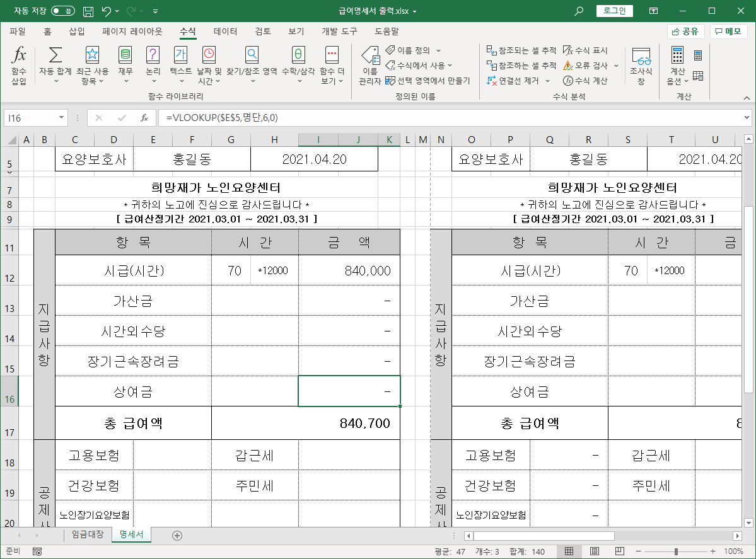
Task: Click the select-all corner triangle
Action: (x=12, y=141)
